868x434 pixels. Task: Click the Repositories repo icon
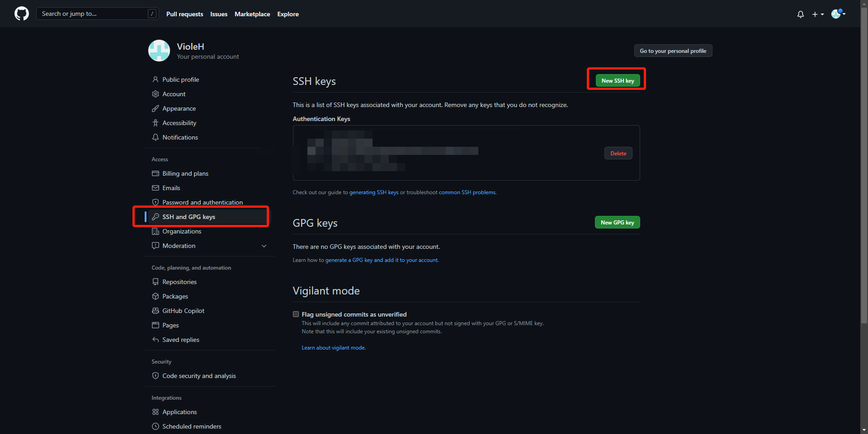pos(156,282)
